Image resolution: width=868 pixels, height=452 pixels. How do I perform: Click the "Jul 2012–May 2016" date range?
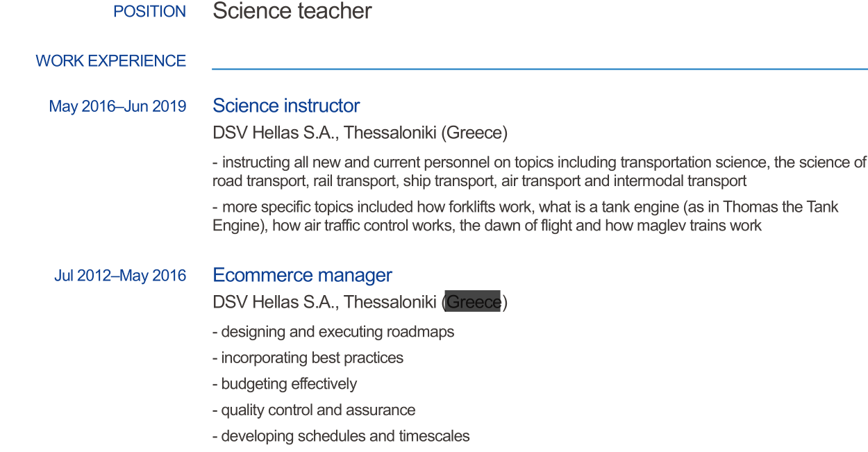(120, 276)
